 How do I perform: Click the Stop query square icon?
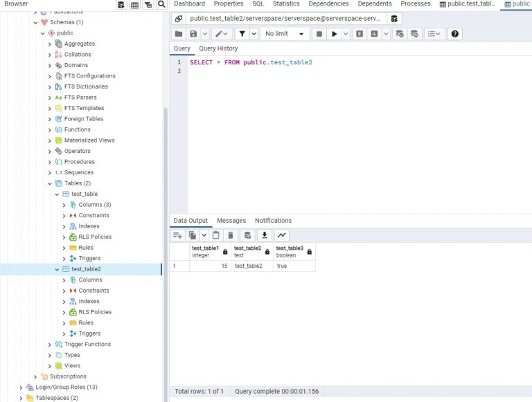coord(319,34)
